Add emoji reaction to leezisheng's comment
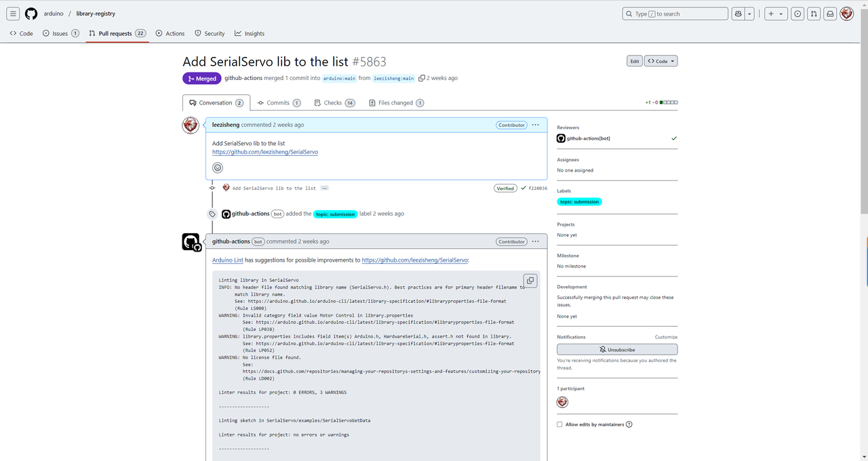 tap(218, 167)
